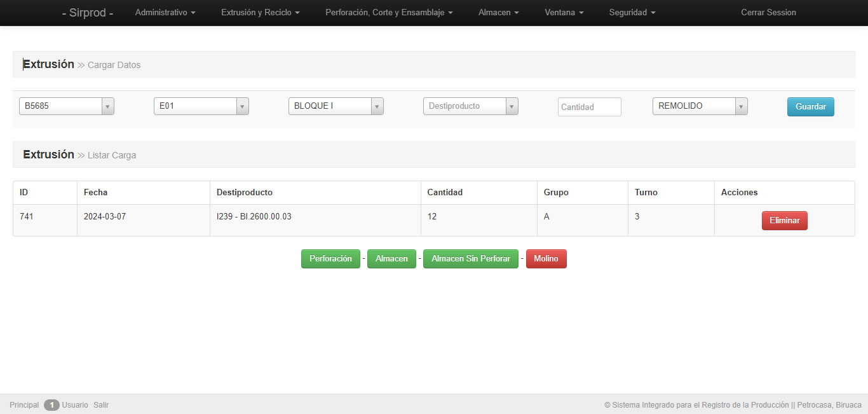This screenshot has width=868, height=414.
Task: Click the Cargar Datos heading text
Action: [114, 65]
